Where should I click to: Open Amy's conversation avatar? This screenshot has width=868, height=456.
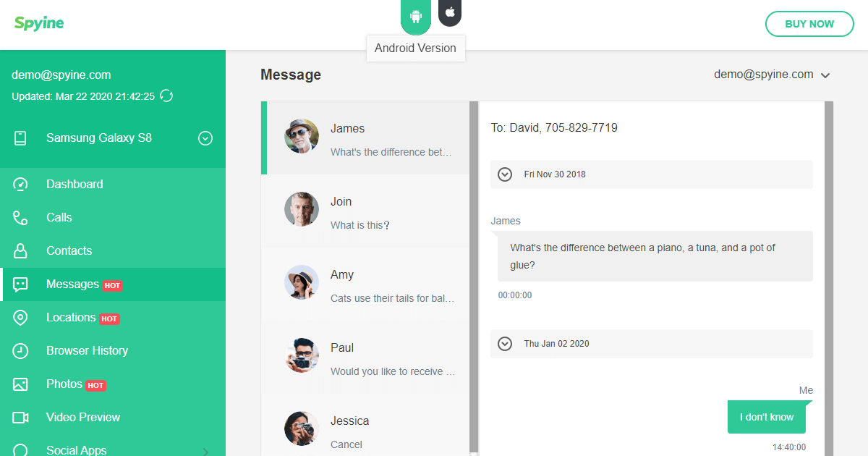click(302, 282)
